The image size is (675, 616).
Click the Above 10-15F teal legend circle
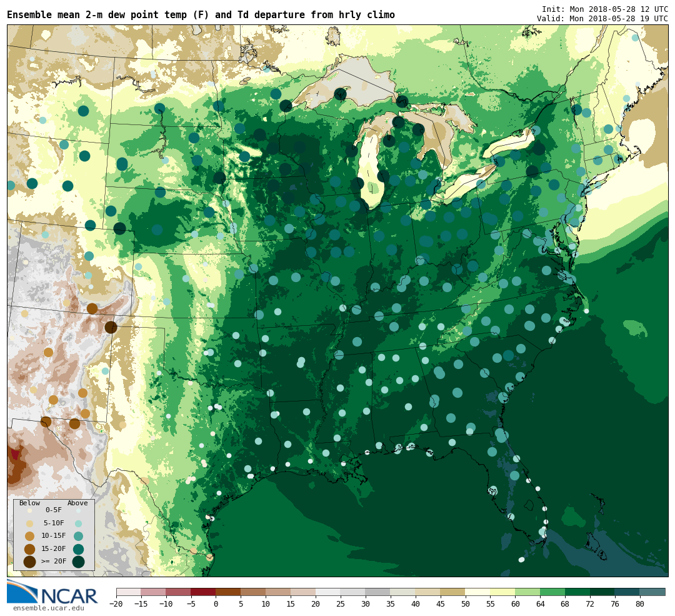(x=78, y=537)
